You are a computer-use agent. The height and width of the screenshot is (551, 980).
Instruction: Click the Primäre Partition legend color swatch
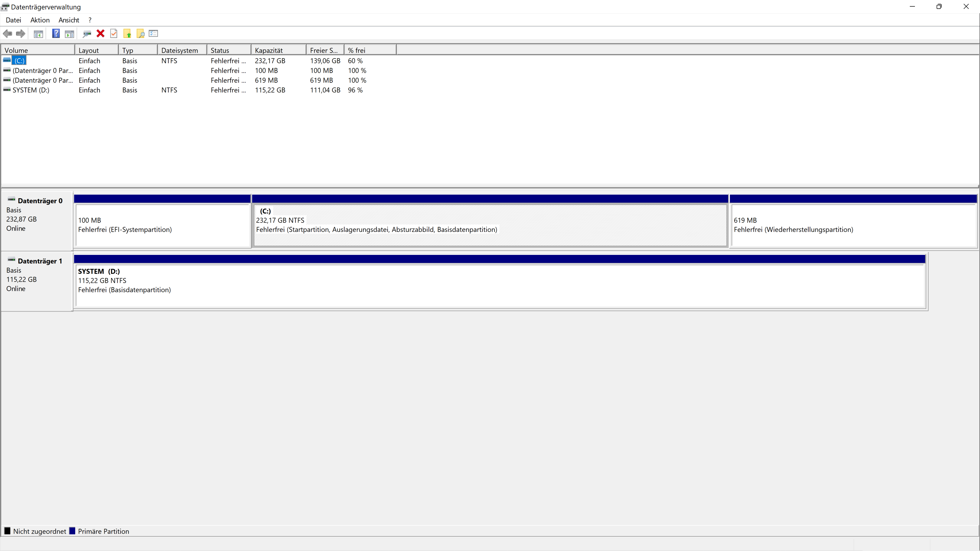(x=72, y=531)
